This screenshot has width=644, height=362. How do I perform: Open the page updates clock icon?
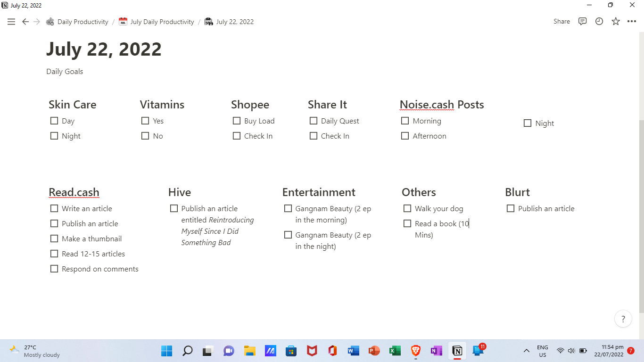pyautogui.click(x=599, y=22)
